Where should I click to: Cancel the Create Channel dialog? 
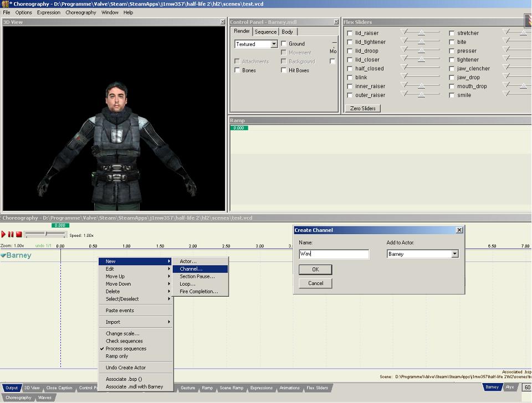pos(315,283)
